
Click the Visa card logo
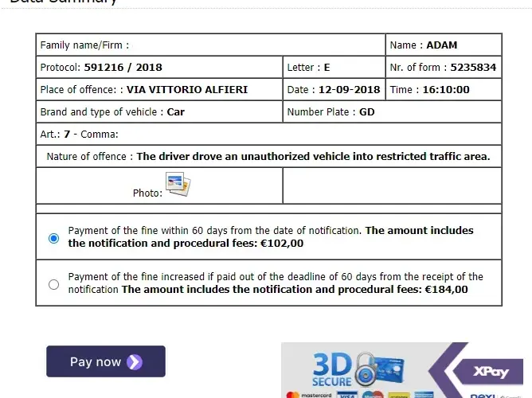point(346,395)
